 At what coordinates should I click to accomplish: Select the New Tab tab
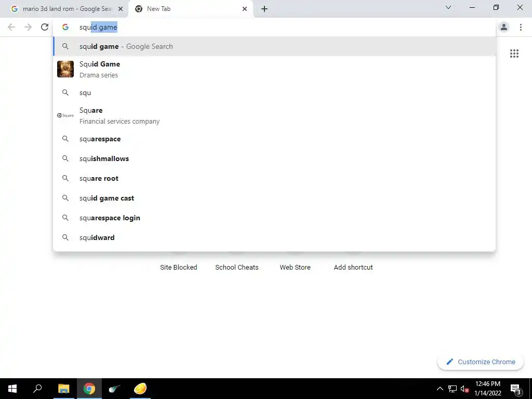click(x=191, y=9)
